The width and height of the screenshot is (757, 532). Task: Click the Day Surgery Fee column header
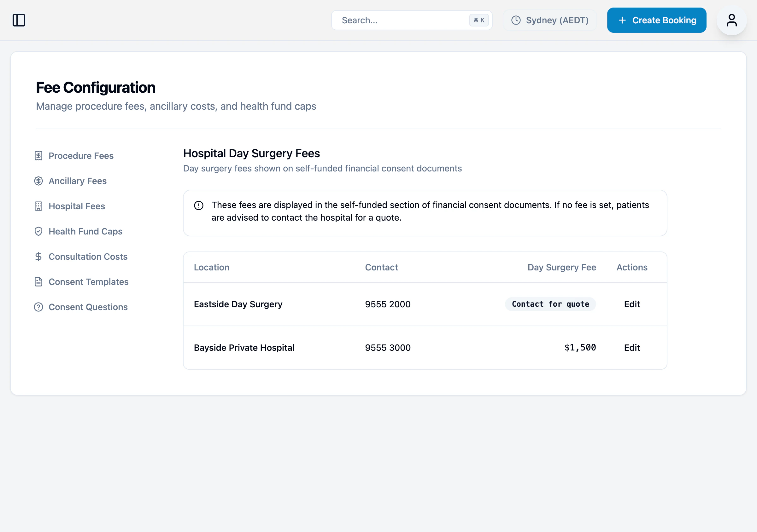(561, 267)
